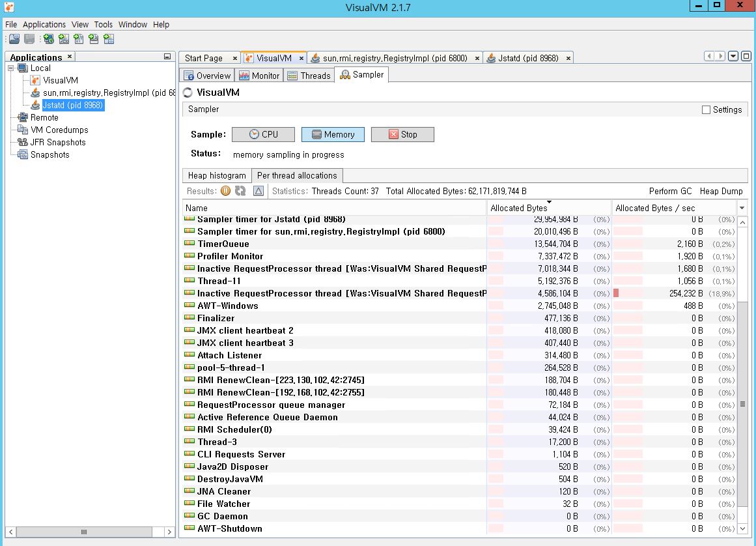756x546 pixels.
Task: Open the Tools menu
Action: [x=103, y=25]
